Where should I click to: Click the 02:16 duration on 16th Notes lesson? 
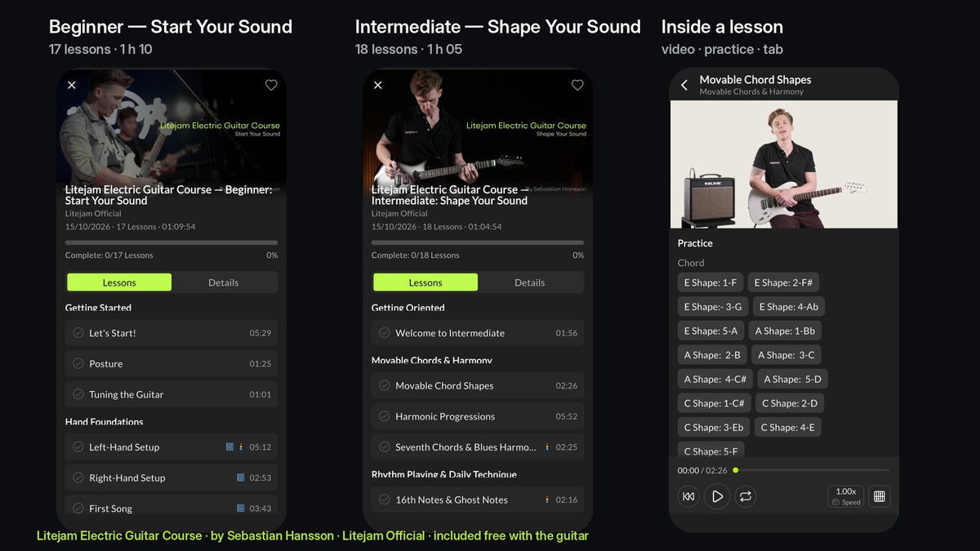point(567,500)
